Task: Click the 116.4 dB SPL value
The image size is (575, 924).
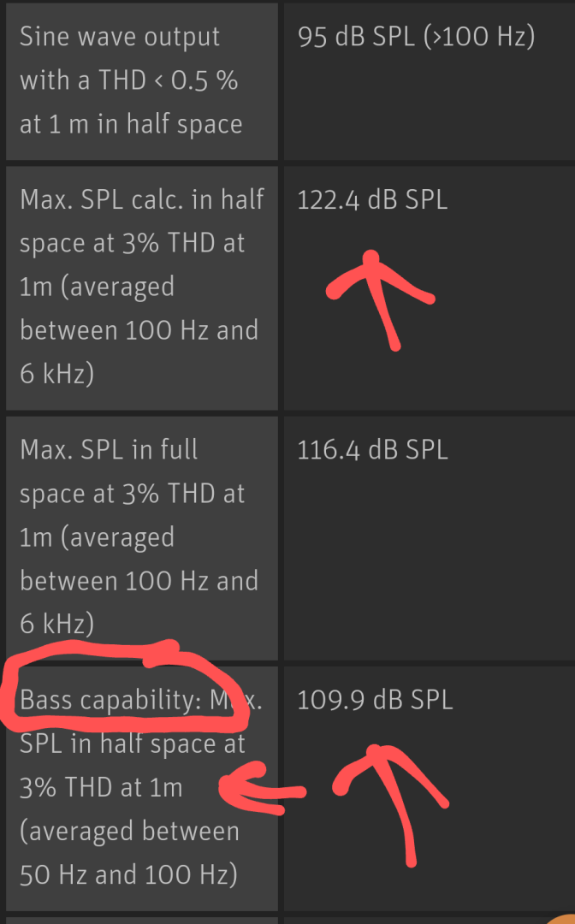Action: coord(371,450)
